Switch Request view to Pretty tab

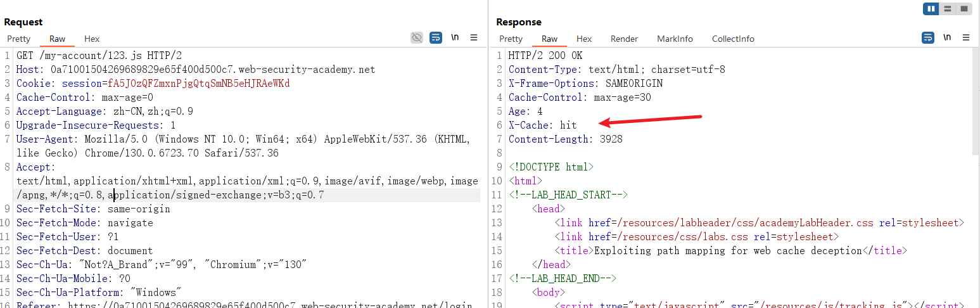18,39
